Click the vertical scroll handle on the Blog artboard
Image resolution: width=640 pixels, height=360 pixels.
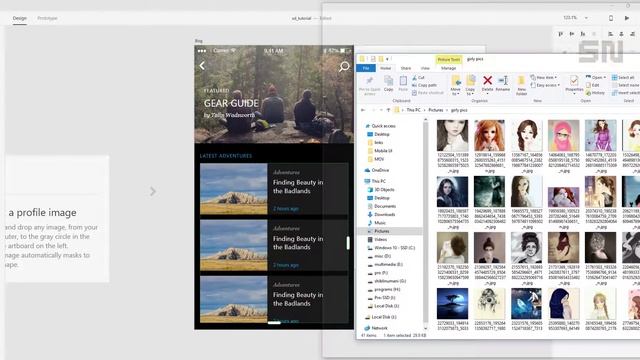pos(348,242)
